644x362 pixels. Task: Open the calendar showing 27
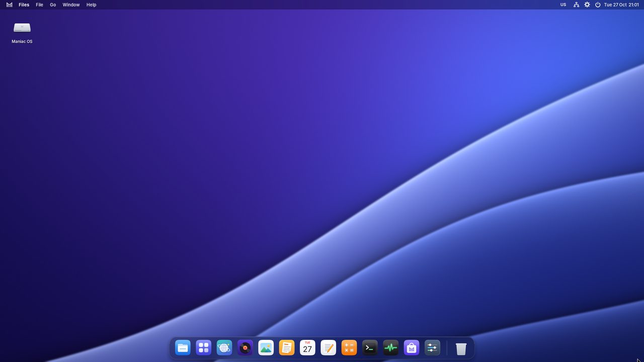(x=307, y=347)
